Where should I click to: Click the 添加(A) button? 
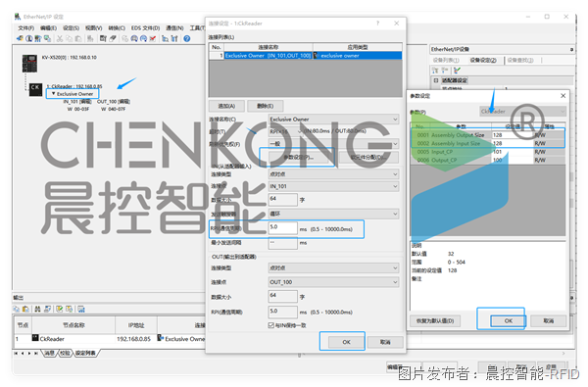click(x=226, y=106)
